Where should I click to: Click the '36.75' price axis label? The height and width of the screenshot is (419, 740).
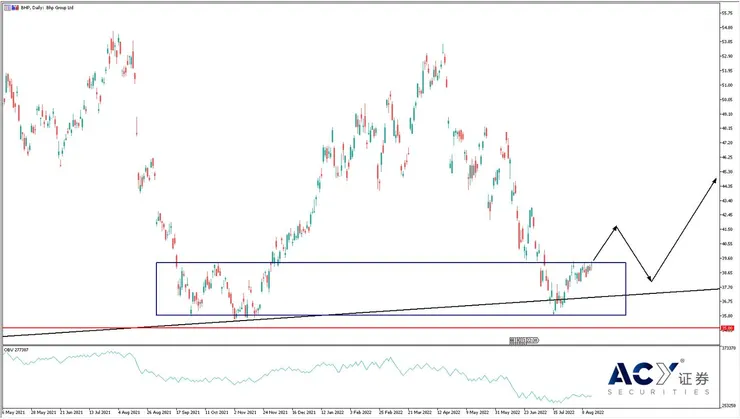[x=727, y=302]
